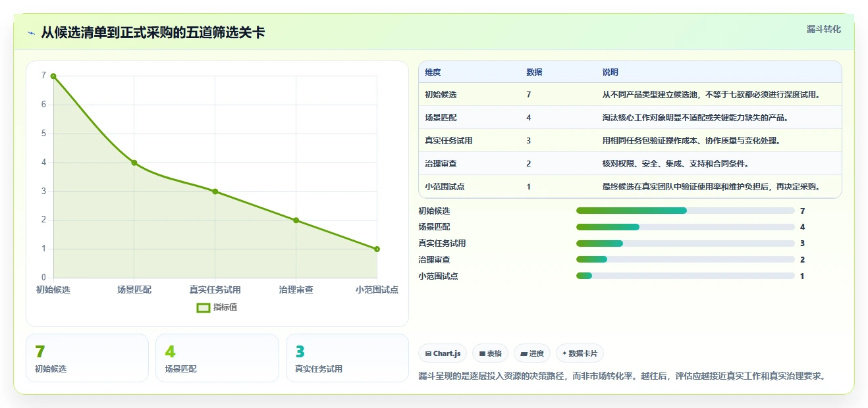This screenshot has width=868, height=408.
Task: Click the 漏斗转化 tag in header
Action: [824, 29]
